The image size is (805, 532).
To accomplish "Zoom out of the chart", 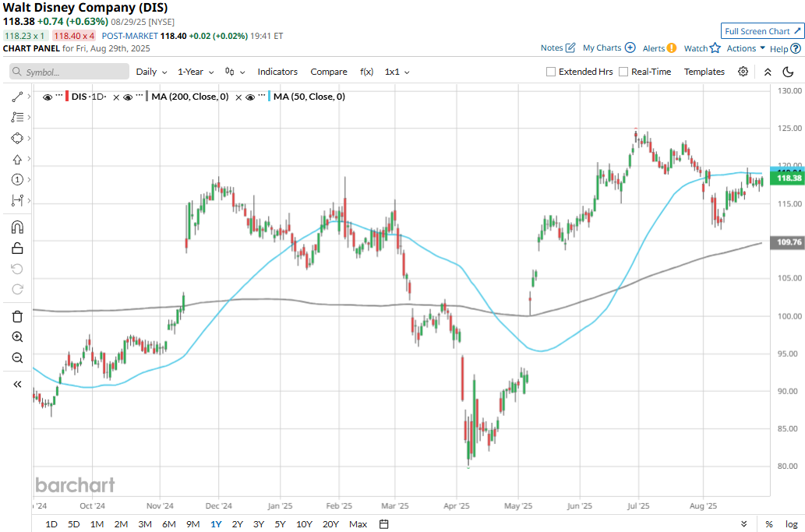I will (17, 358).
